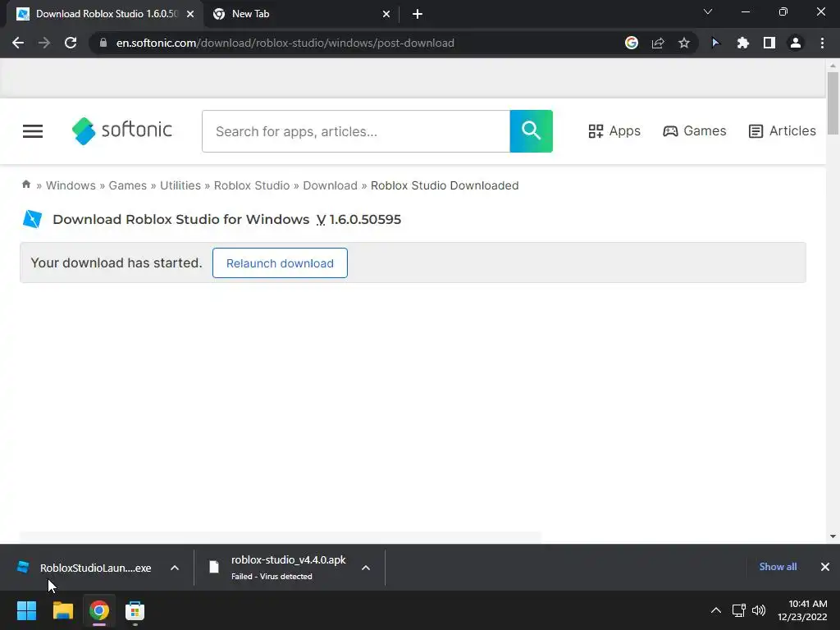Viewport: 840px width, 630px height.
Task: Go back to the previous page
Action: 18,43
